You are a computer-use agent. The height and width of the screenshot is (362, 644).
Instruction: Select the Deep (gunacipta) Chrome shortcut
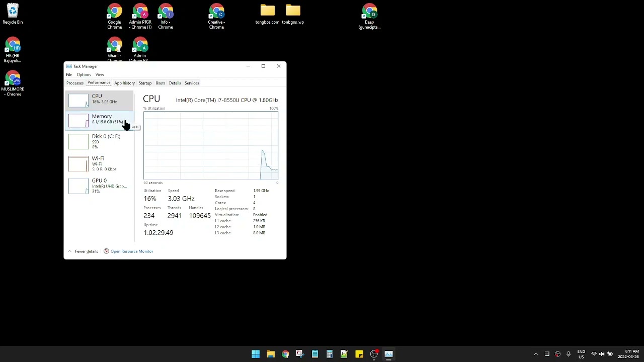click(369, 17)
